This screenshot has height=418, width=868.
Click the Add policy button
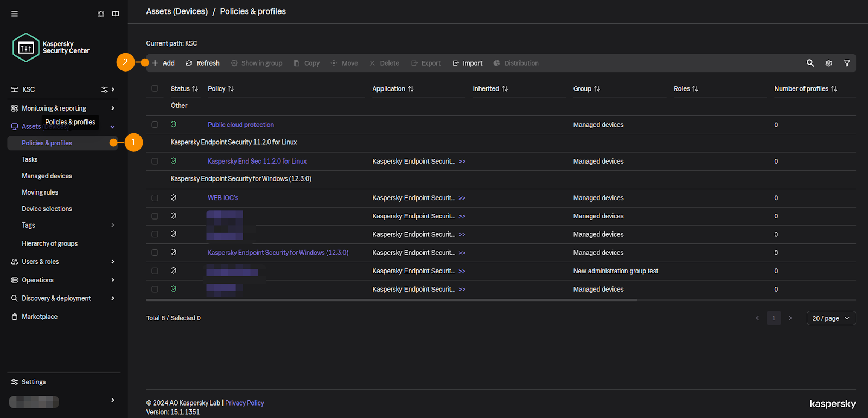coord(163,63)
